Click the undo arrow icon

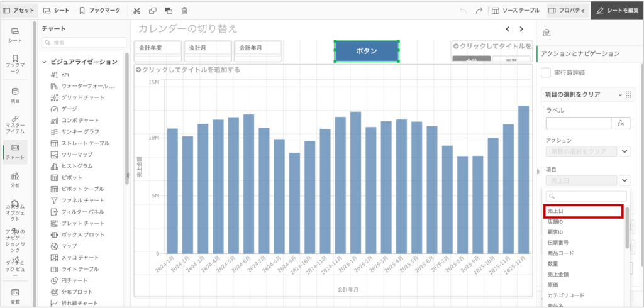[464, 11]
